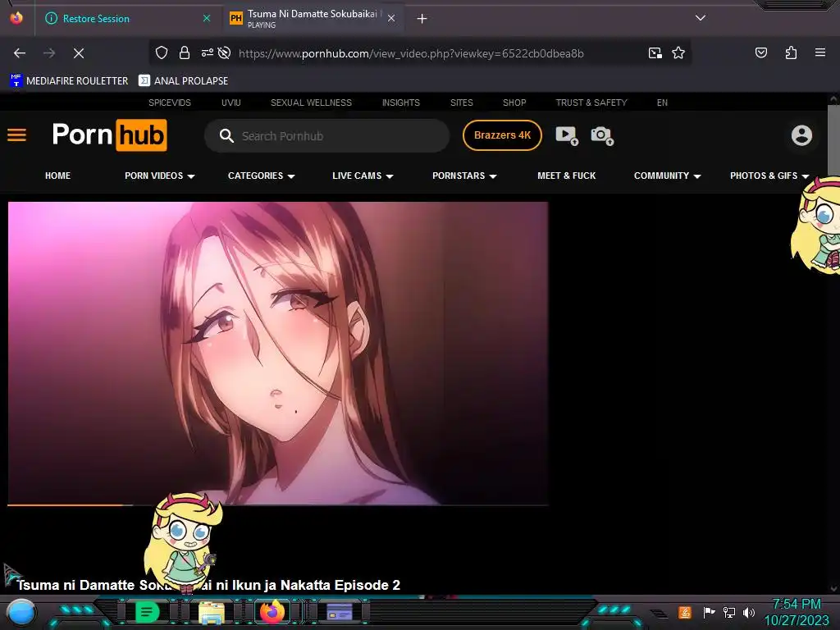Open File Explorer from the taskbar
This screenshot has height=630, width=840.
point(212,612)
